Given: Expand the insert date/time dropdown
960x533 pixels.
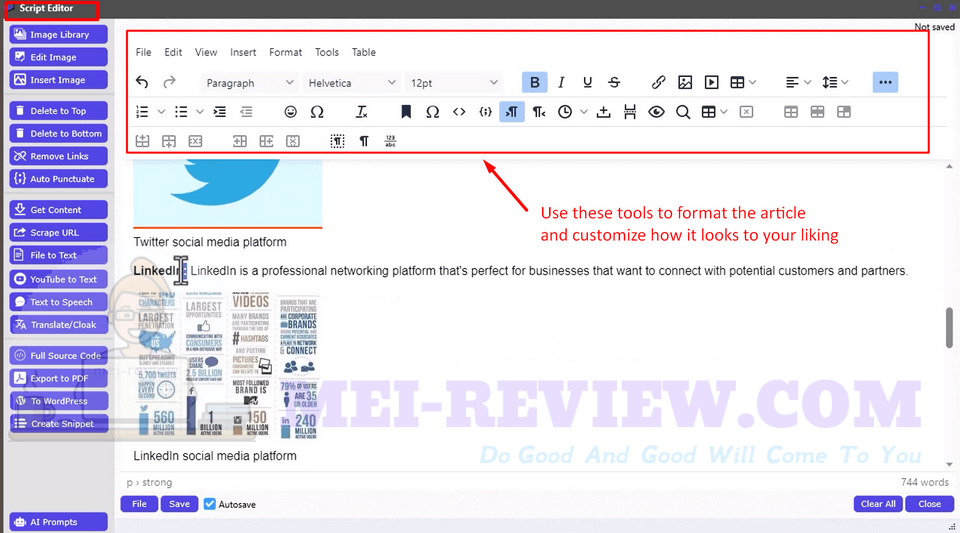Looking at the screenshot, I should tap(583, 112).
